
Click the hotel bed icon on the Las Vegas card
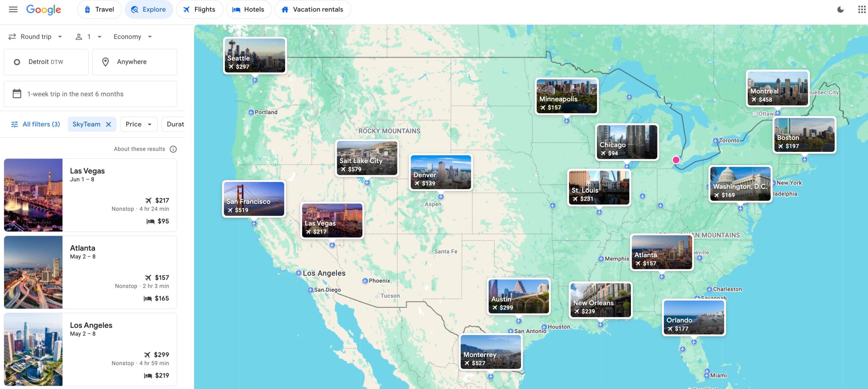tap(149, 221)
